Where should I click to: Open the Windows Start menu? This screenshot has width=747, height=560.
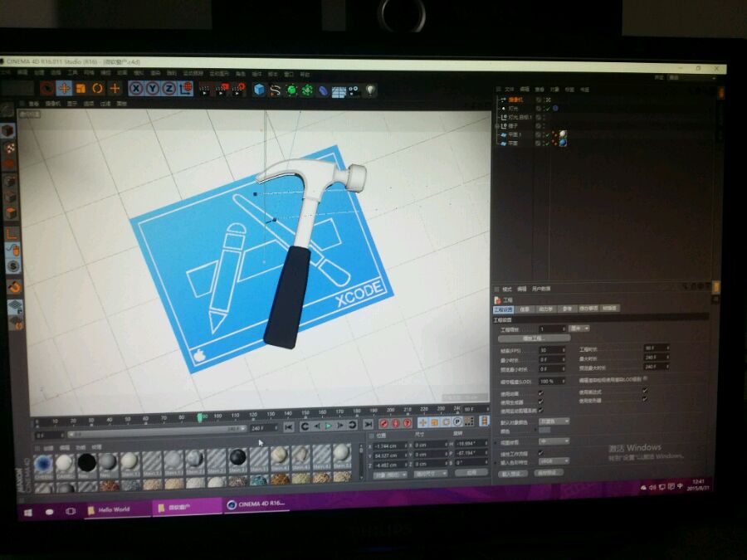pyautogui.click(x=28, y=513)
